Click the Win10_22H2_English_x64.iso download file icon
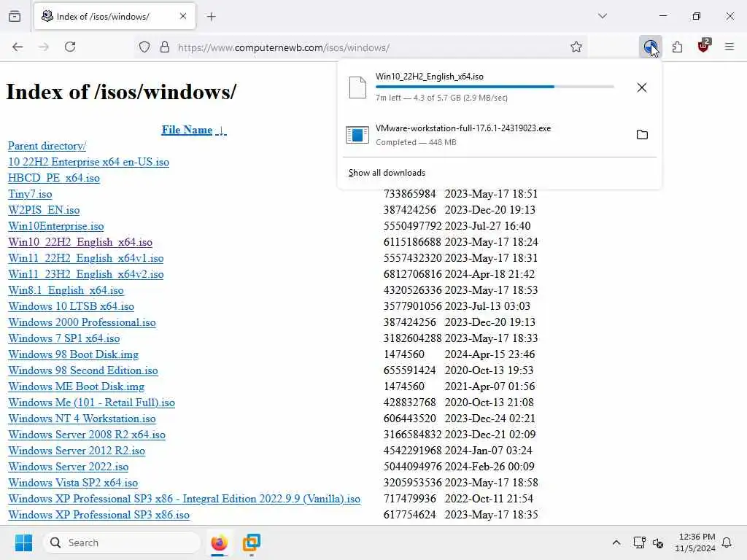Viewport: 747px width, 560px height. click(357, 87)
